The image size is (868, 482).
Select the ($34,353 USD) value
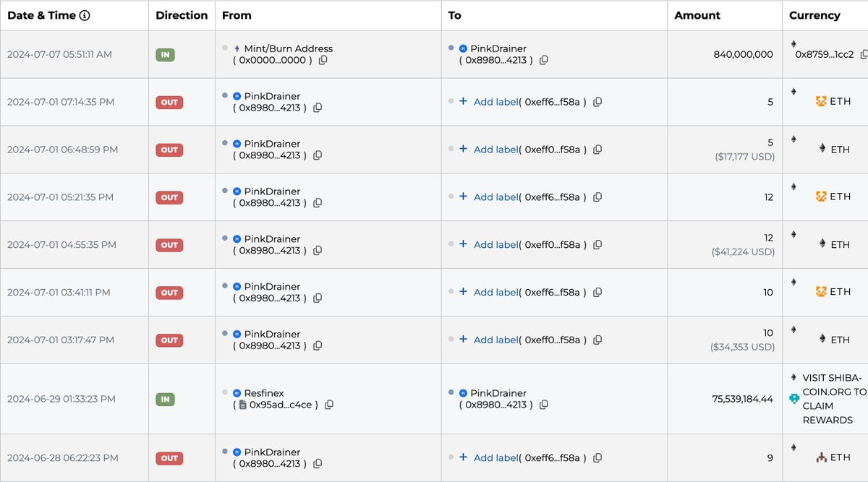click(x=743, y=347)
